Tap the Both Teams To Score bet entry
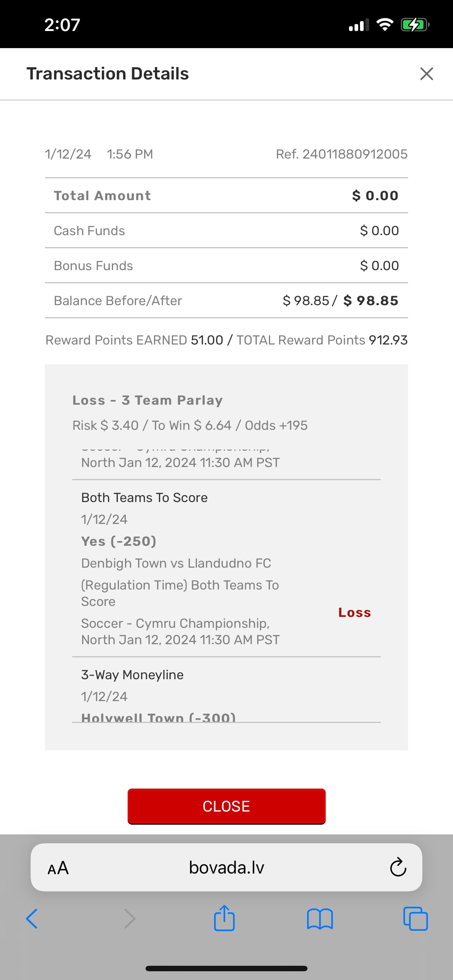Screen dimensions: 453x980 point(144,498)
